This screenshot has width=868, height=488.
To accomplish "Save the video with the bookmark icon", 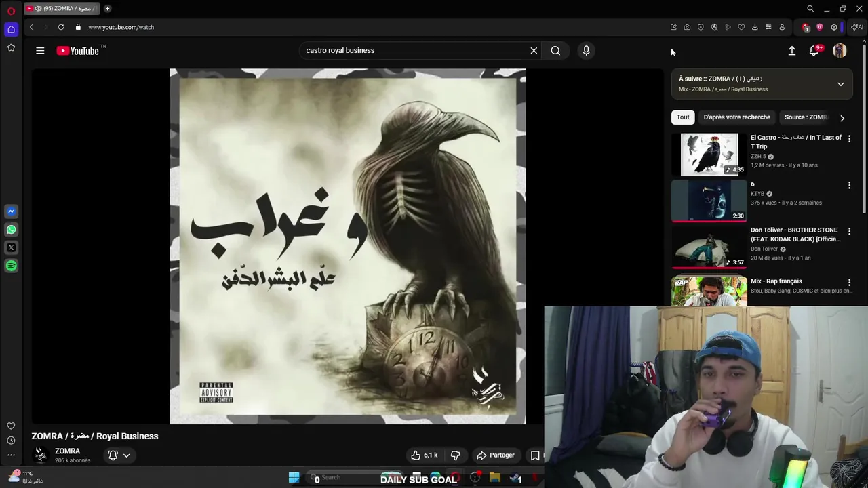I will click(x=535, y=455).
